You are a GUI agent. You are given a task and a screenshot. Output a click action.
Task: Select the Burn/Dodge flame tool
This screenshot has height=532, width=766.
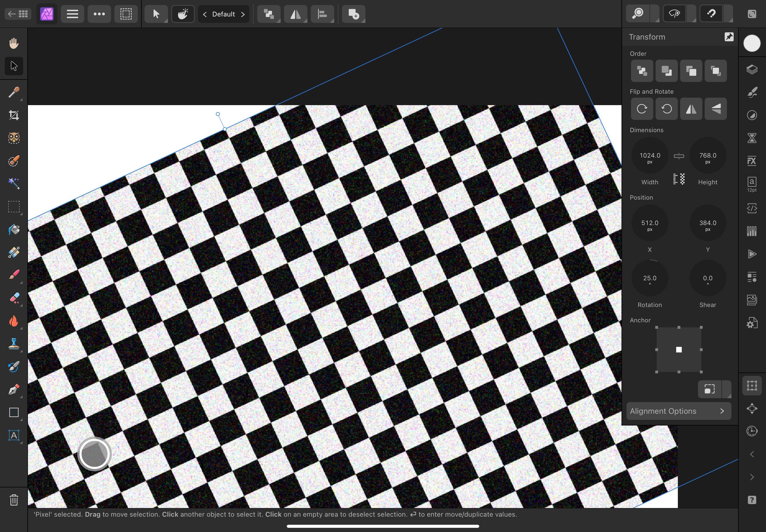tap(14, 321)
